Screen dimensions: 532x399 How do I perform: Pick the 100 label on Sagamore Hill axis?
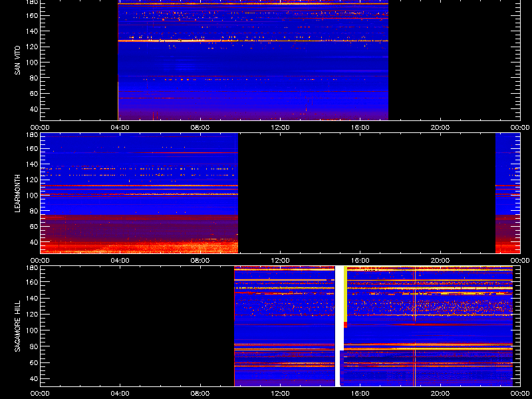pos(32,330)
